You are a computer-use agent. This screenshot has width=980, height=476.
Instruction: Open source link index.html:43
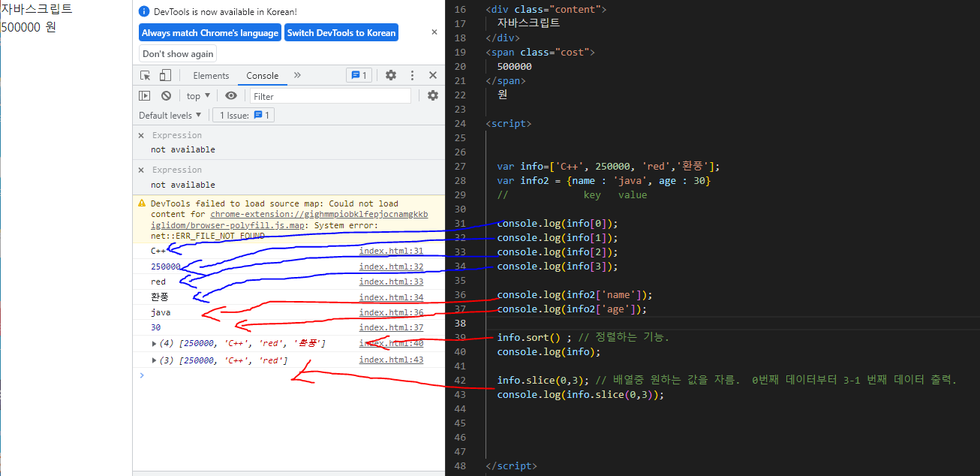pyautogui.click(x=391, y=360)
